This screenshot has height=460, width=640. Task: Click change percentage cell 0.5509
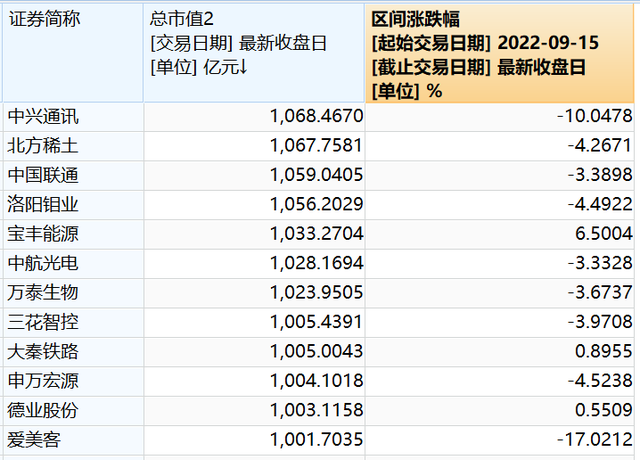pyautogui.click(x=500, y=411)
